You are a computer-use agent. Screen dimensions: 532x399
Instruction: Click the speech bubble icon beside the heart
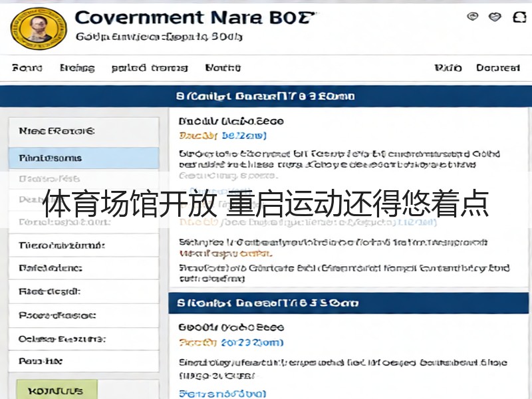pos(473,16)
